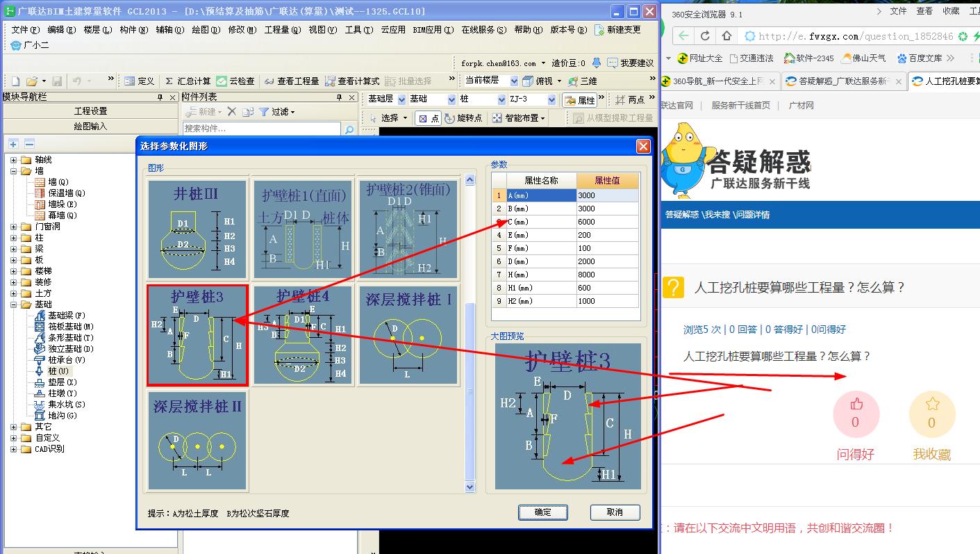Image resolution: width=980 pixels, height=554 pixels.
Task: Open the 帮助(H) menu
Action: 529,30
